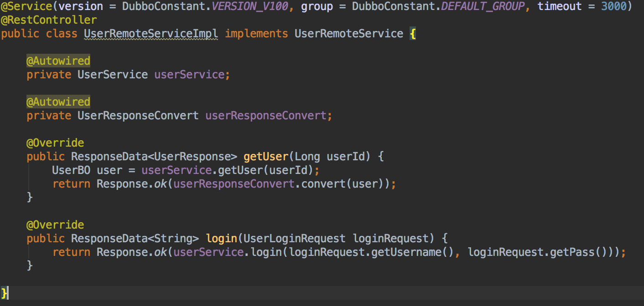Click the UserRemoteServiceImpl class name
Screen dimensions: 644x306
tap(151, 34)
